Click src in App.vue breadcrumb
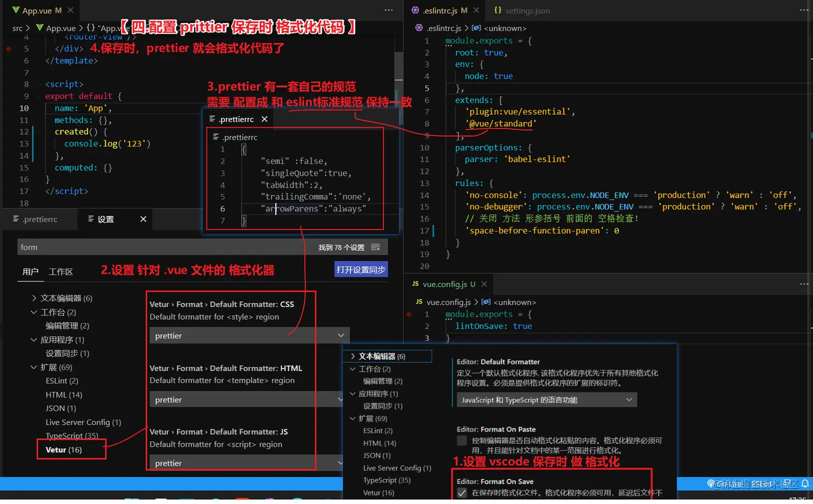813x504 pixels. (18, 28)
